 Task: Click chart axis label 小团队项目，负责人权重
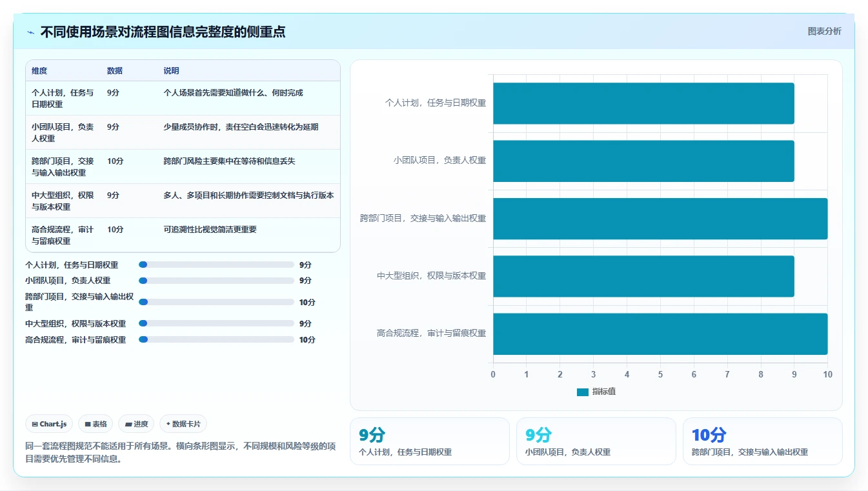coord(440,161)
